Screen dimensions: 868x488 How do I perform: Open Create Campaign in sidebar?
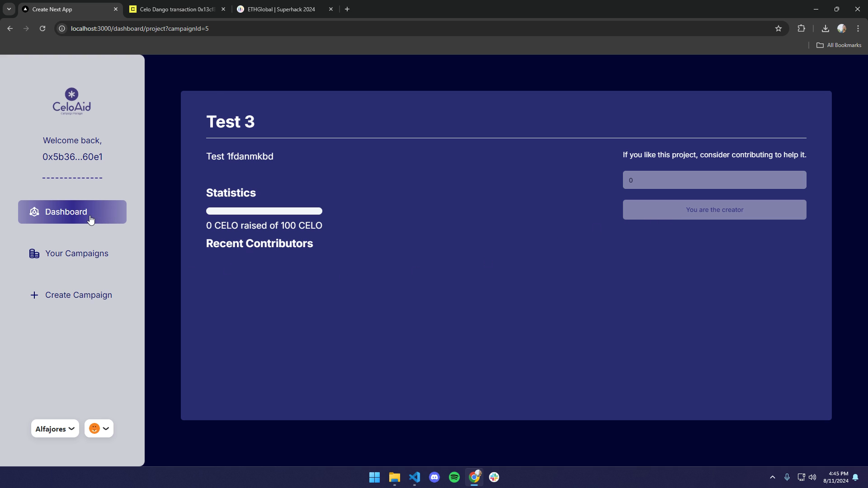pyautogui.click(x=72, y=295)
